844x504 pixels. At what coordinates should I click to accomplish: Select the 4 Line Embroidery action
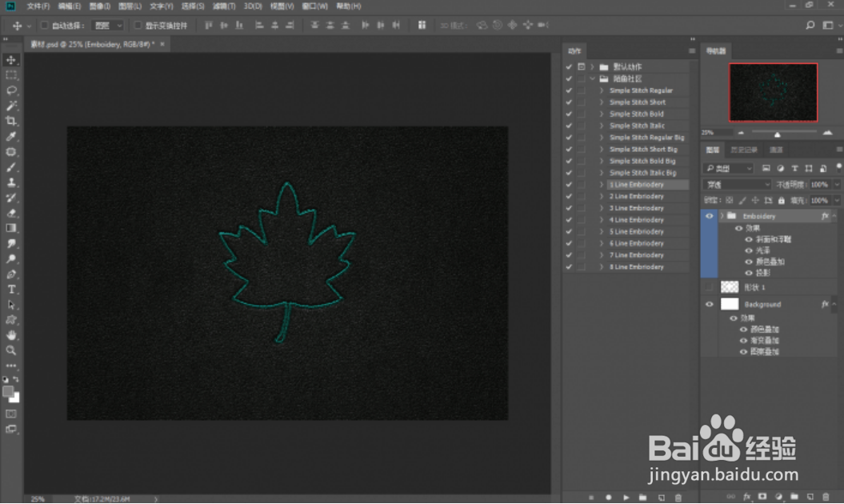tap(636, 220)
